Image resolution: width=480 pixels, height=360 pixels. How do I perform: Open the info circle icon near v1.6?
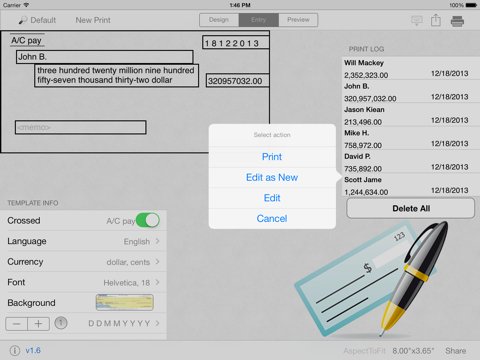pos(15,350)
